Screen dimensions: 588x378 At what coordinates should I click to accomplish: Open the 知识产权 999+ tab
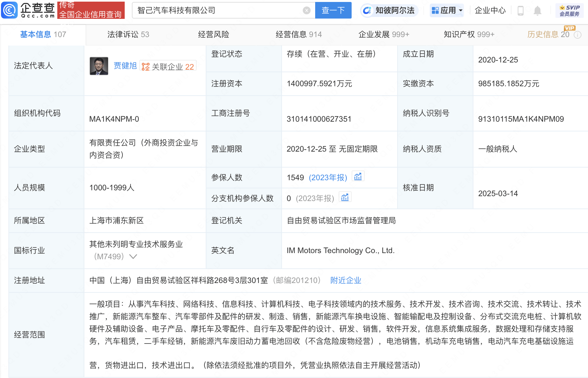click(469, 34)
